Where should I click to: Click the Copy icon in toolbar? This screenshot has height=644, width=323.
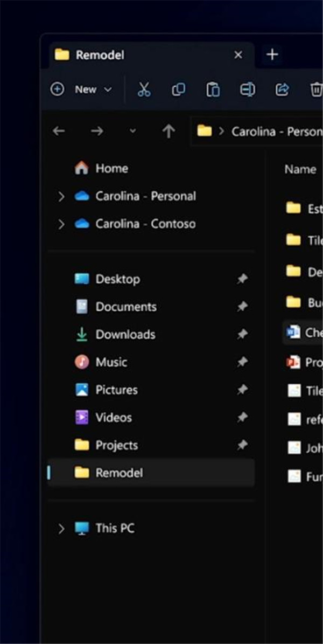click(178, 89)
